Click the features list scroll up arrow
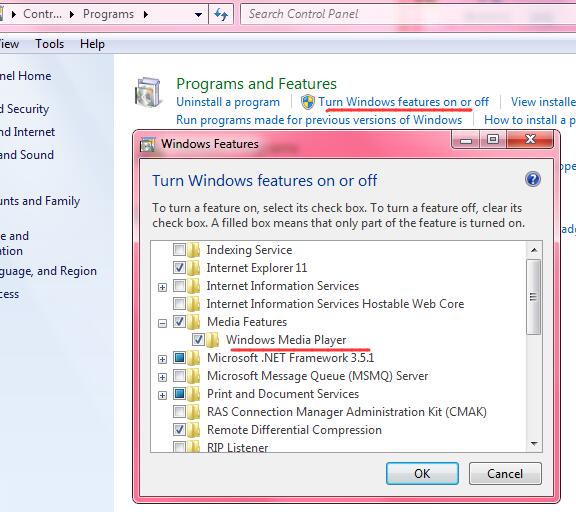Viewport: 576px width, 512px height. [x=534, y=250]
